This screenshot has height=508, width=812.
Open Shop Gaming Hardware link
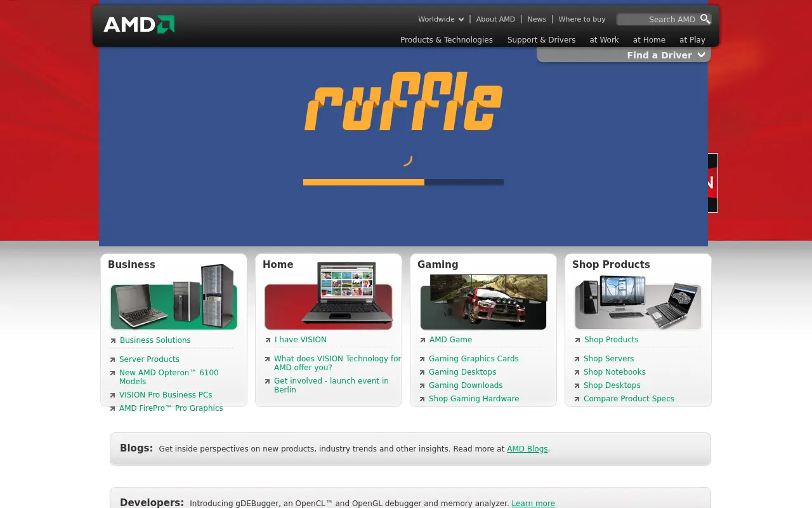(x=474, y=399)
